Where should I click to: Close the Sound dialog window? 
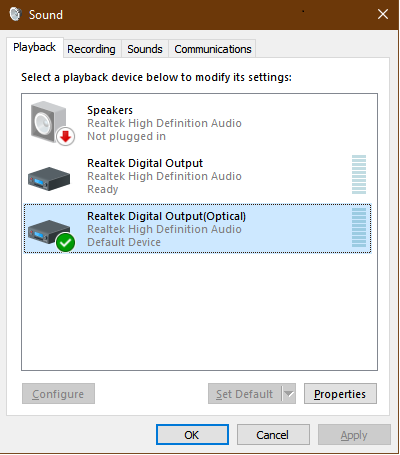[x=383, y=14]
